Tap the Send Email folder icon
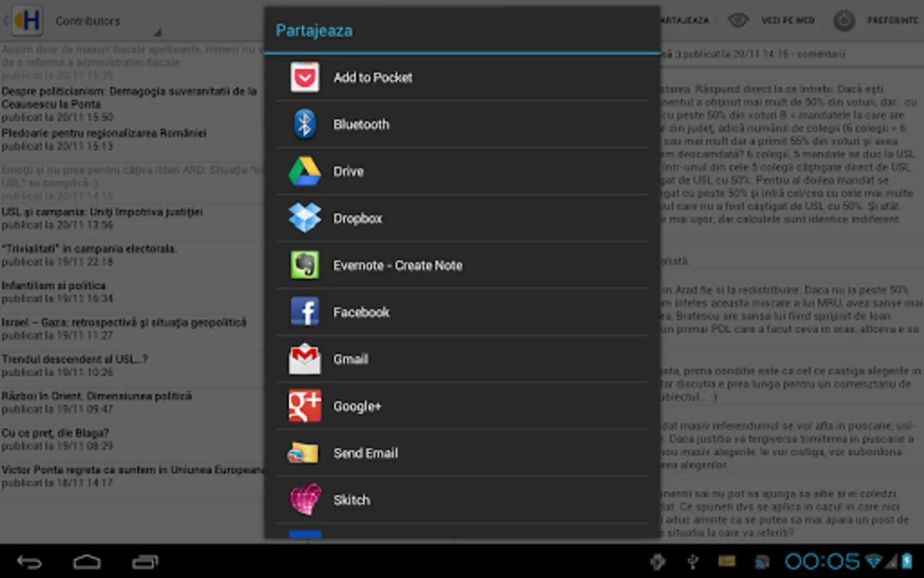 tap(304, 453)
